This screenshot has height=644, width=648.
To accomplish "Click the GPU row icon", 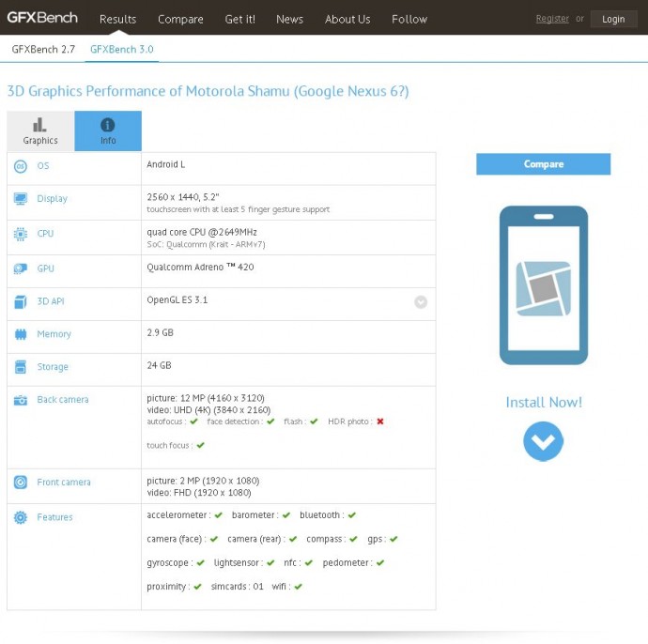I will tap(21, 268).
